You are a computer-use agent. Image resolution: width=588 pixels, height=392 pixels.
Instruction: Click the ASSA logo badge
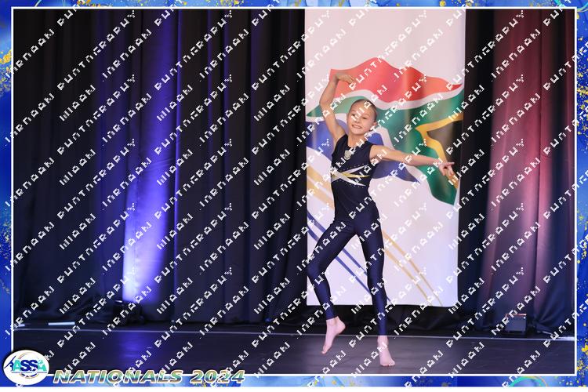point(26,367)
